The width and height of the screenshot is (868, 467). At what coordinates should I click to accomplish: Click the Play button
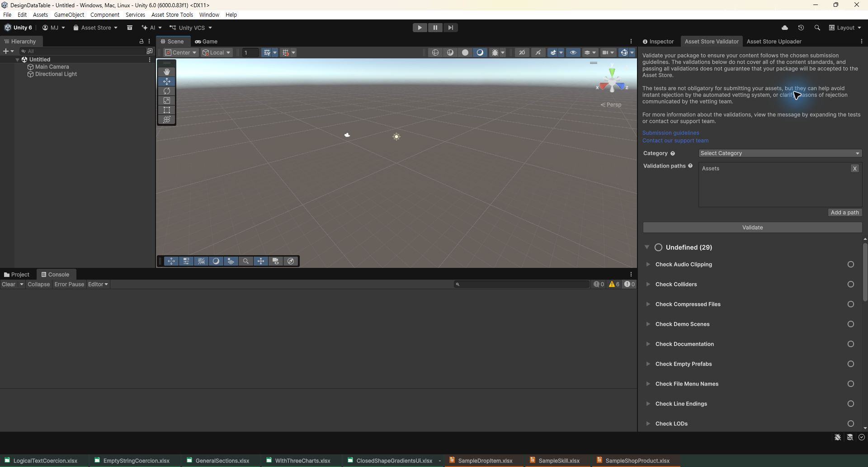[420, 28]
